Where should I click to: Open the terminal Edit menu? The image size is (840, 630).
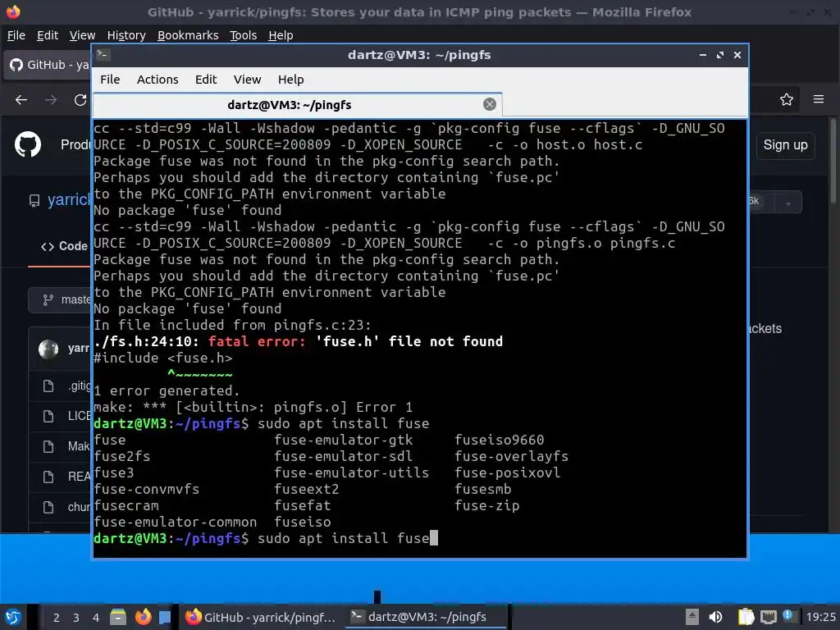[206, 80]
